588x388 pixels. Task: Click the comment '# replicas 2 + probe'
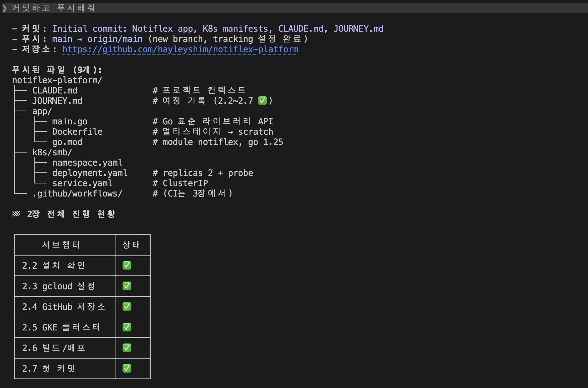tap(203, 173)
